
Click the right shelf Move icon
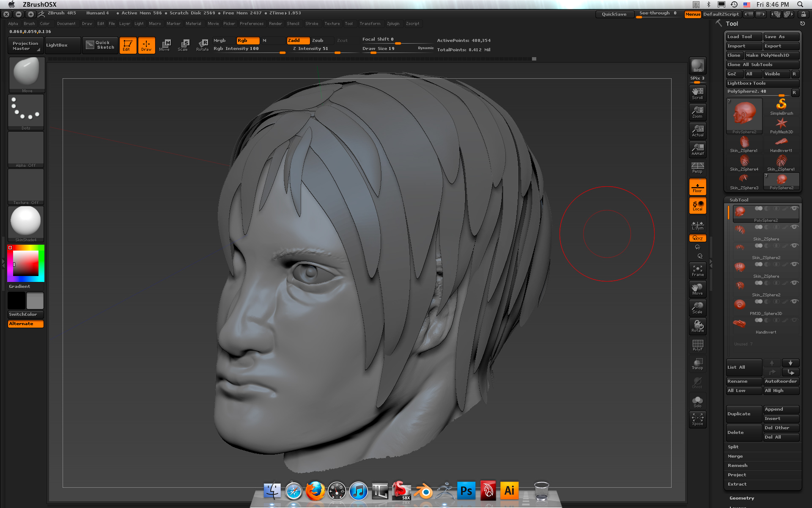point(697,289)
